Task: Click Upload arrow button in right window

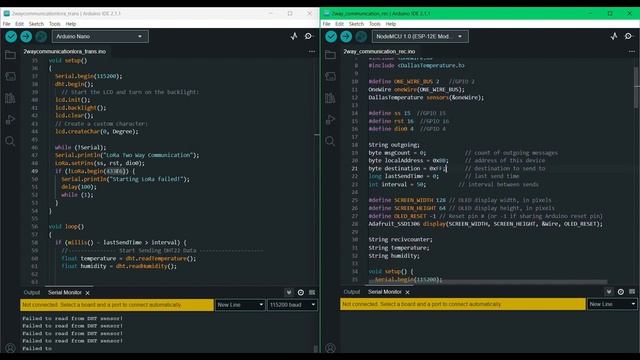Action: (346, 37)
